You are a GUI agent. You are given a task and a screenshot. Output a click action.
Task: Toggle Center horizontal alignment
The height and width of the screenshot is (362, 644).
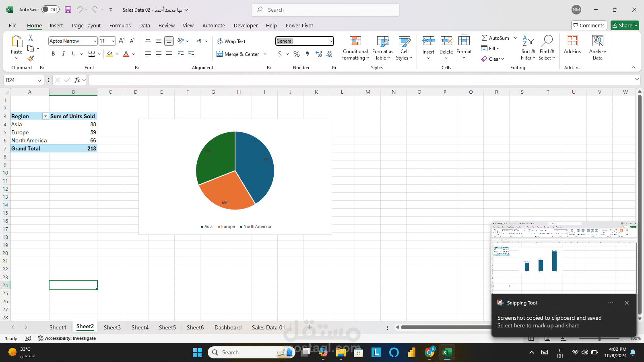pos(159,54)
